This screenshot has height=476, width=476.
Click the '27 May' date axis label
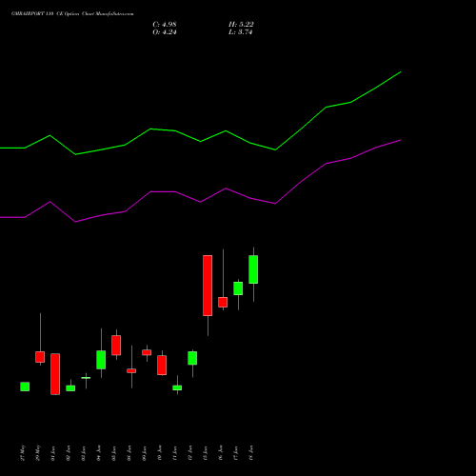pyautogui.click(x=23, y=453)
